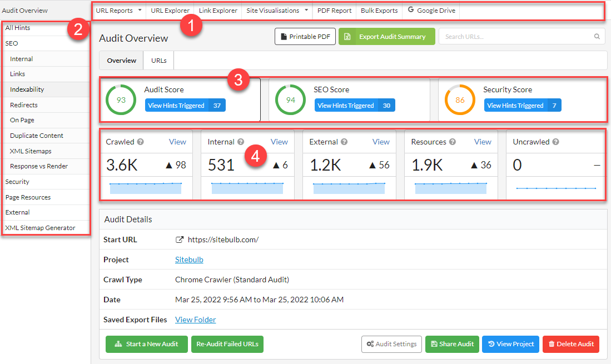Open XML Sitemap Generator in sidebar
611x364 pixels.
(46, 228)
